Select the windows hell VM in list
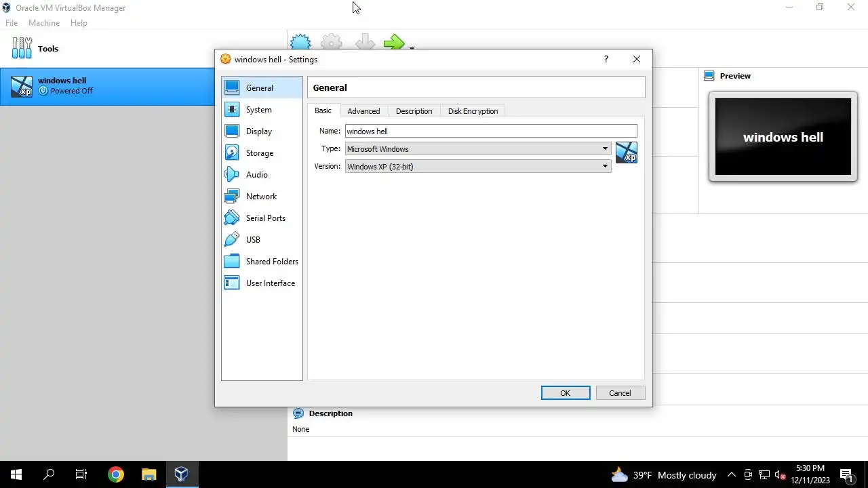 107,86
